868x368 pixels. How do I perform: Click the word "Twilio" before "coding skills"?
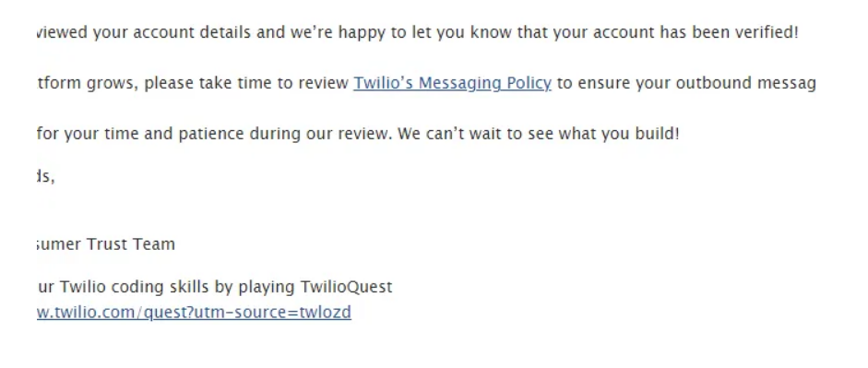pyautogui.click(x=83, y=287)
